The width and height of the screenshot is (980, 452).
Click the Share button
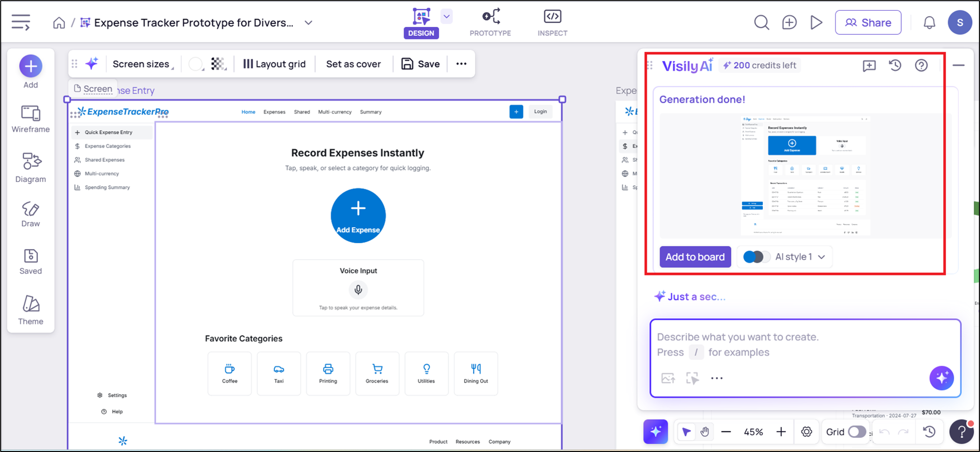click(x=868, y=23)
